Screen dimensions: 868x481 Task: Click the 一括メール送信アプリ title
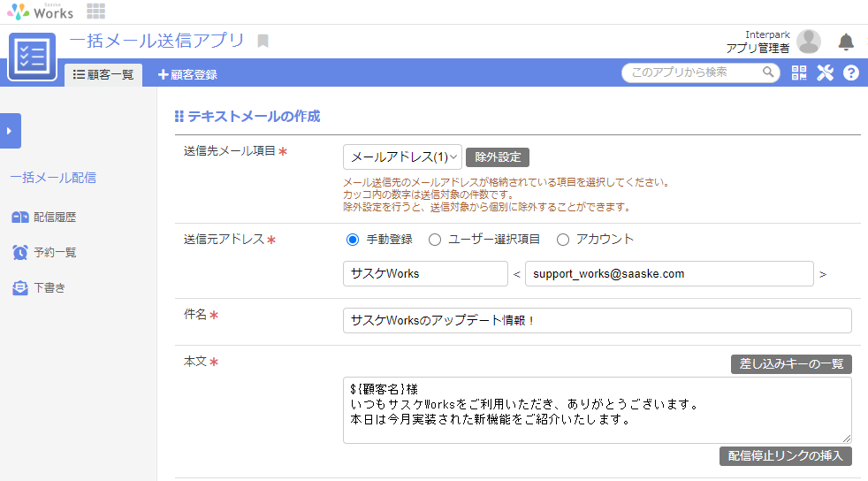tap(157, 41)
